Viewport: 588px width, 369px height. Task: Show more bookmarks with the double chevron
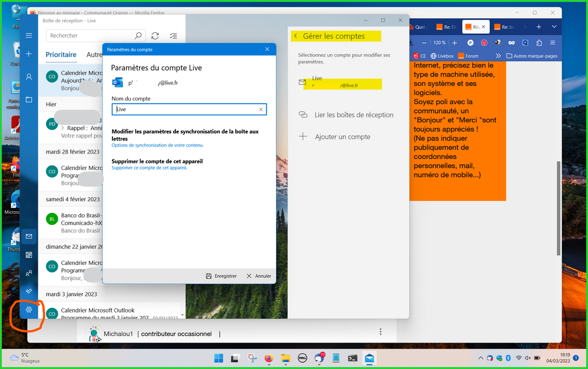pyautogui.click(x=499, y=56)
